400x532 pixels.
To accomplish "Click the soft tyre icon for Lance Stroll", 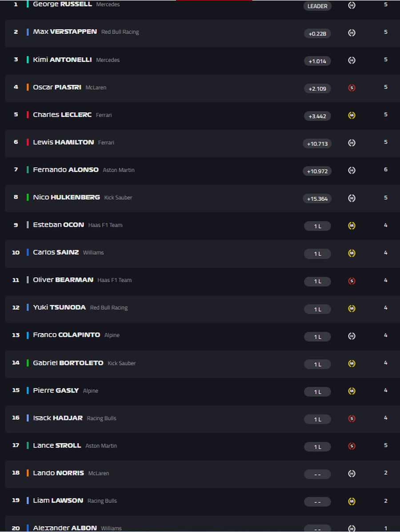I will tap(352, 446).
